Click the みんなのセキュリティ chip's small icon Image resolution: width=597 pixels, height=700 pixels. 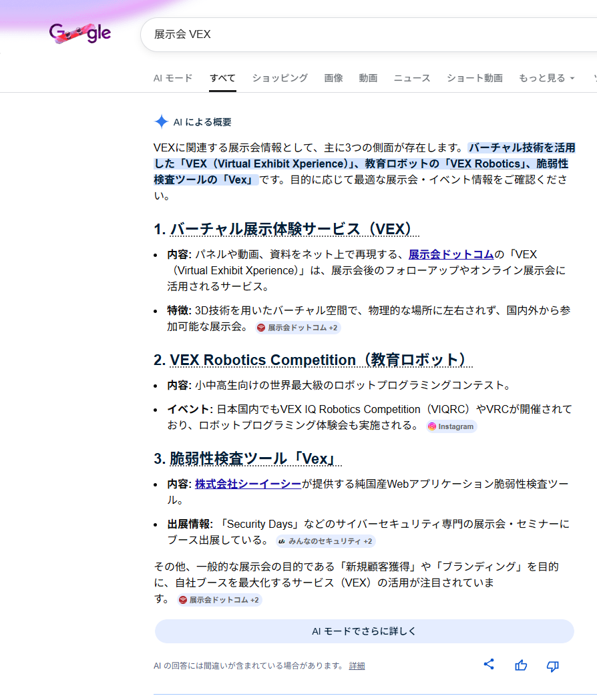[282, 541]
